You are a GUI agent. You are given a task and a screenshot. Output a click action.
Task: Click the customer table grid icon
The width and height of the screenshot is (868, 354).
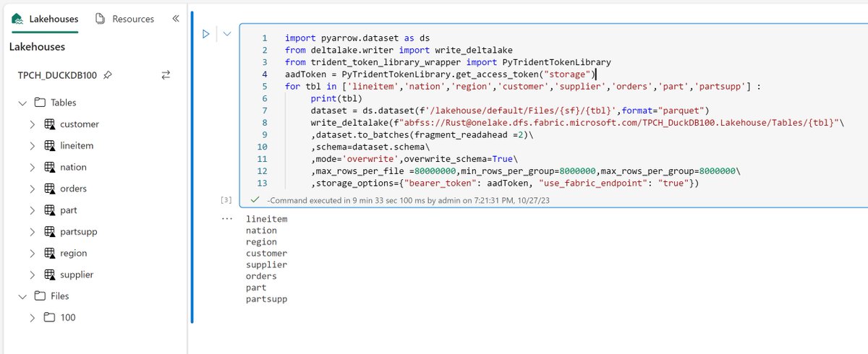(x=50, y=124)
